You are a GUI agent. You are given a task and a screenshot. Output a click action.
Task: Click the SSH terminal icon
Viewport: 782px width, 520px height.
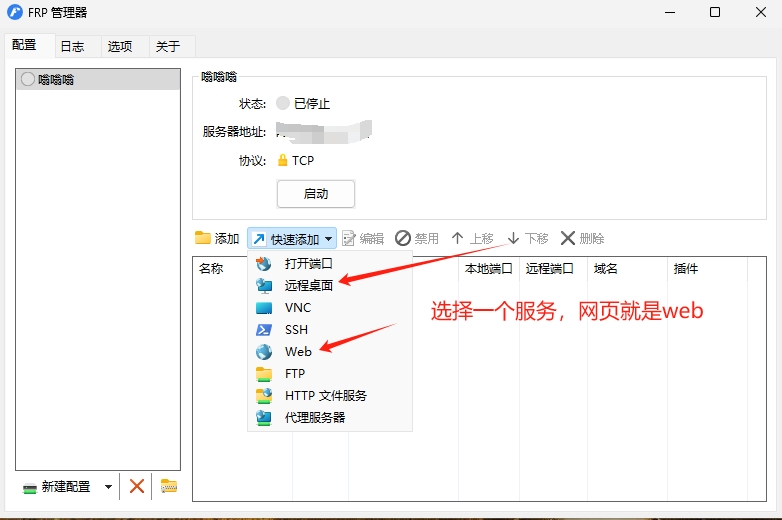[264, 330]
